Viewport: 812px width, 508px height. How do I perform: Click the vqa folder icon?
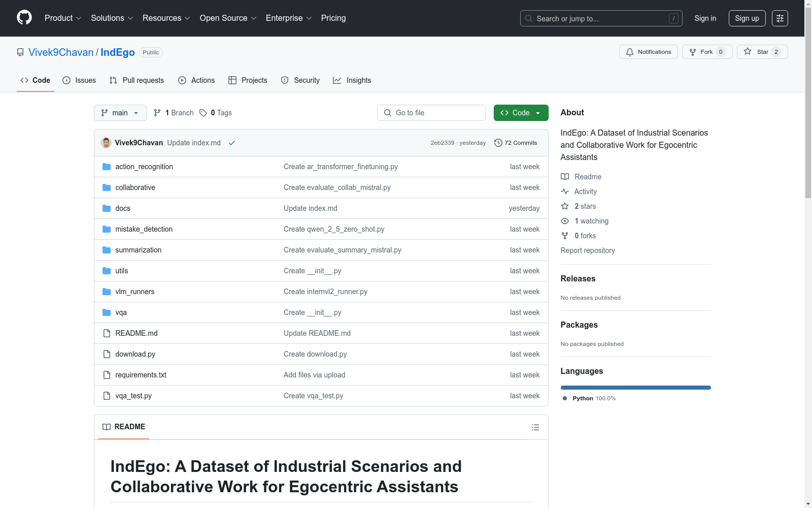pos(107,312)
